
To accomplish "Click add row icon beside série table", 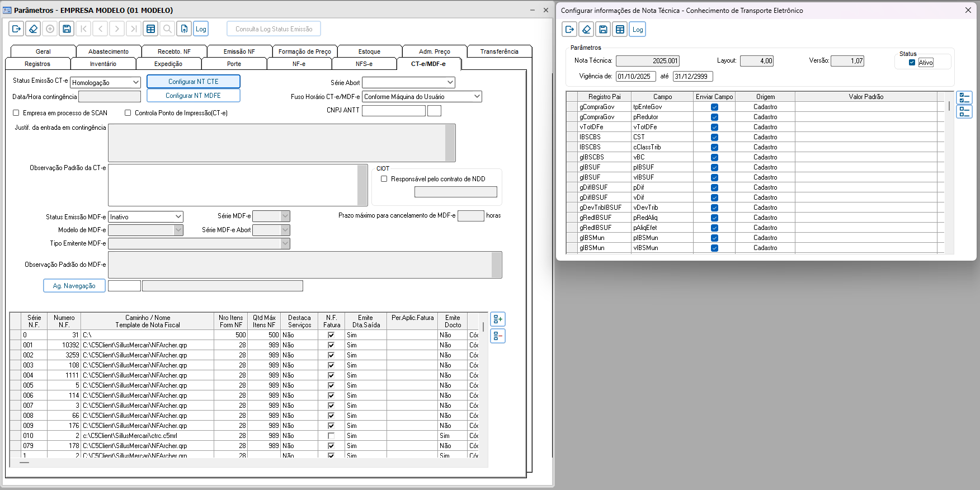I will tap(498, 319).
